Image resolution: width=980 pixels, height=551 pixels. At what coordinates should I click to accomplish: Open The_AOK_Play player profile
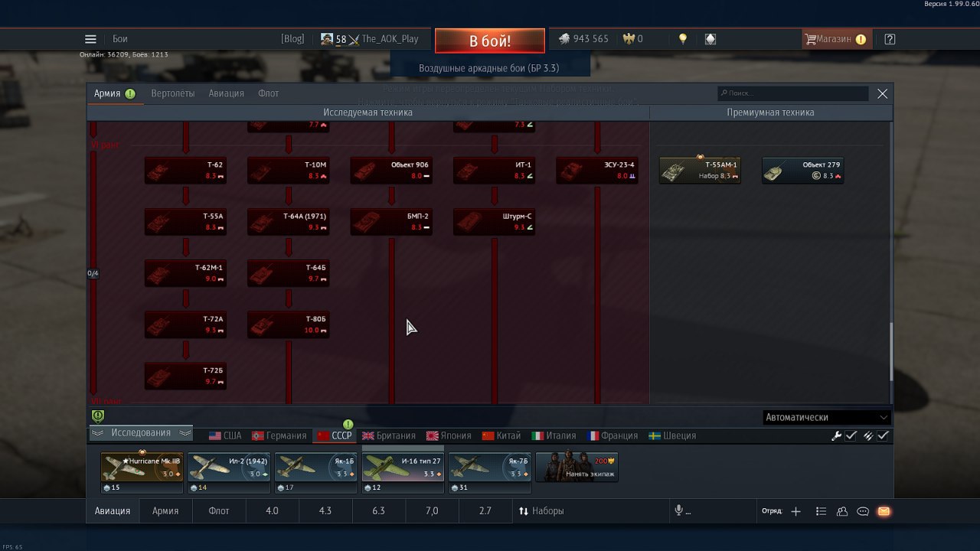coord(390,39)
